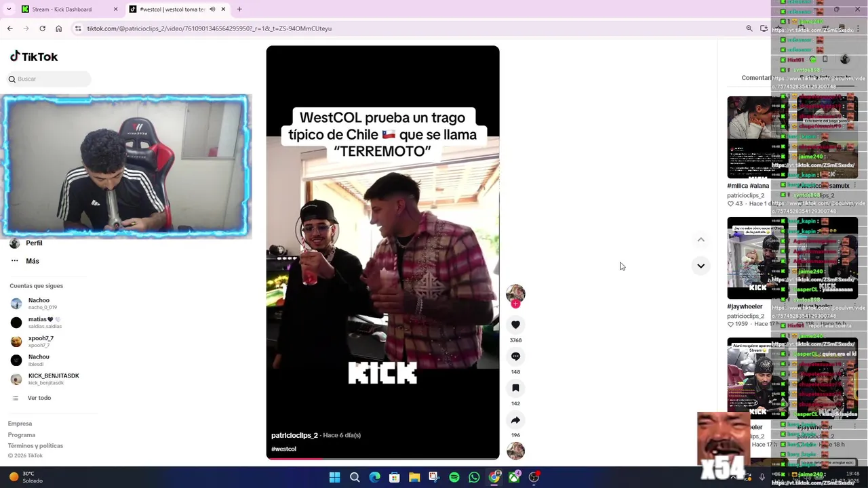Launch Microsoft Edge from taskbar

(374, 477)
